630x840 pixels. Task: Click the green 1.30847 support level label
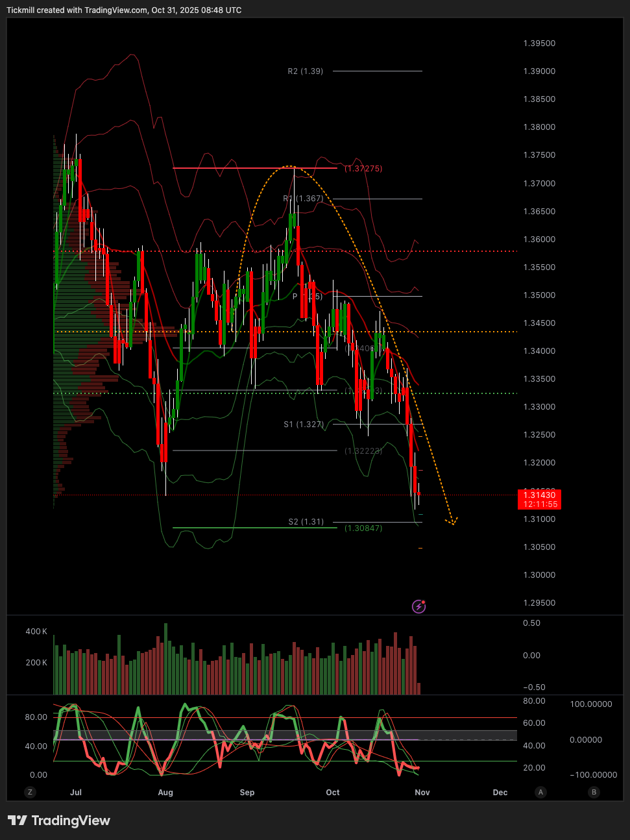point(363,528)
